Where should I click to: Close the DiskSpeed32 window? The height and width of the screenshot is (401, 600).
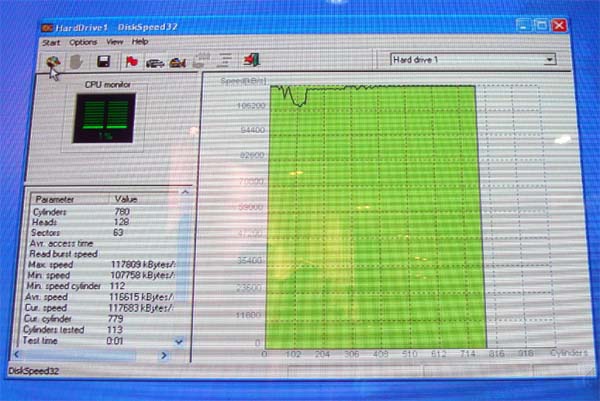tap(559, 25)
